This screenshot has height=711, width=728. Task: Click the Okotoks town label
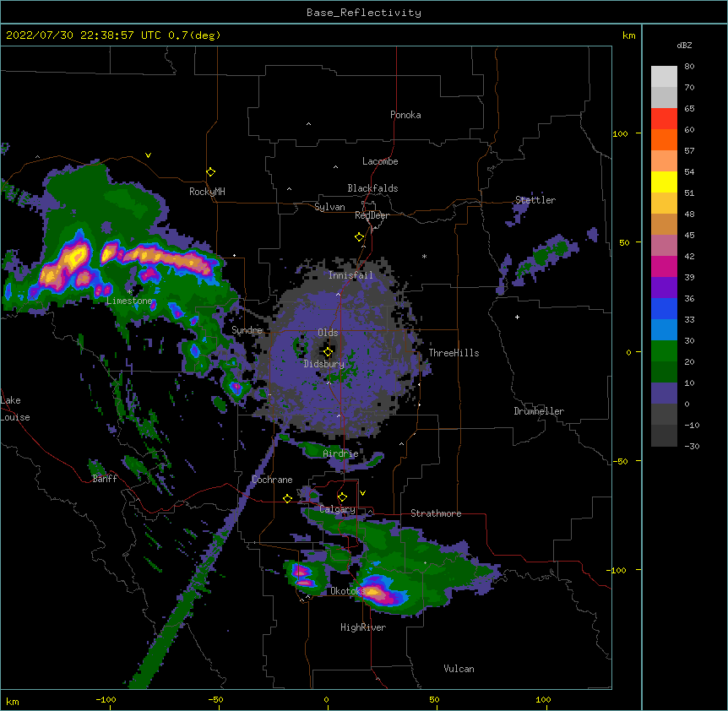348,591
